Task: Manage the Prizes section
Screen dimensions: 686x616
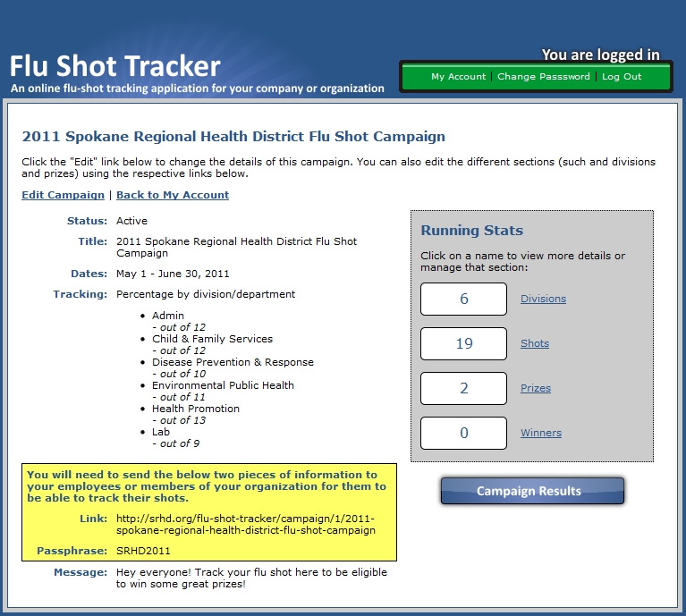Action: tap(536, 388)
